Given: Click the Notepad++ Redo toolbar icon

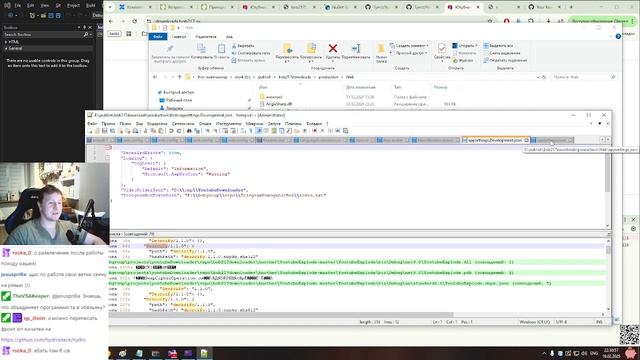Looking at the screenshot, I should (x=179, y=131).
